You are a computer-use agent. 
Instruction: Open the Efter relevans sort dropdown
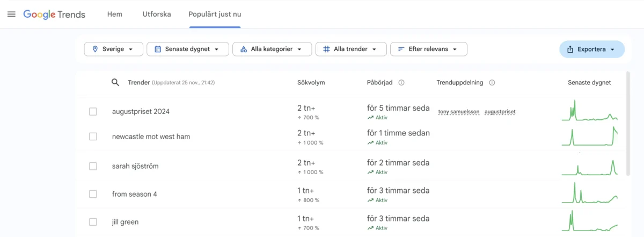(x=429, y=49)
